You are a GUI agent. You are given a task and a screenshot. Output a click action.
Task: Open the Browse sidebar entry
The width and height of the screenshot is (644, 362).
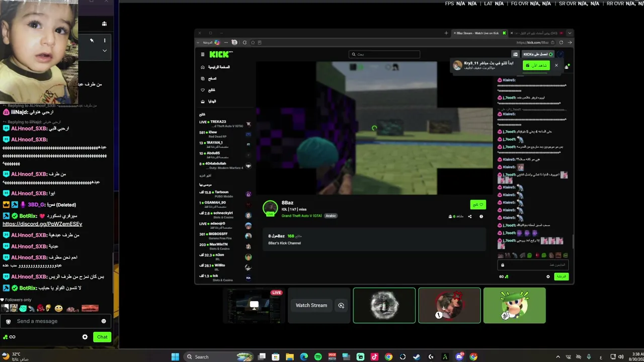tap(209, 78)
